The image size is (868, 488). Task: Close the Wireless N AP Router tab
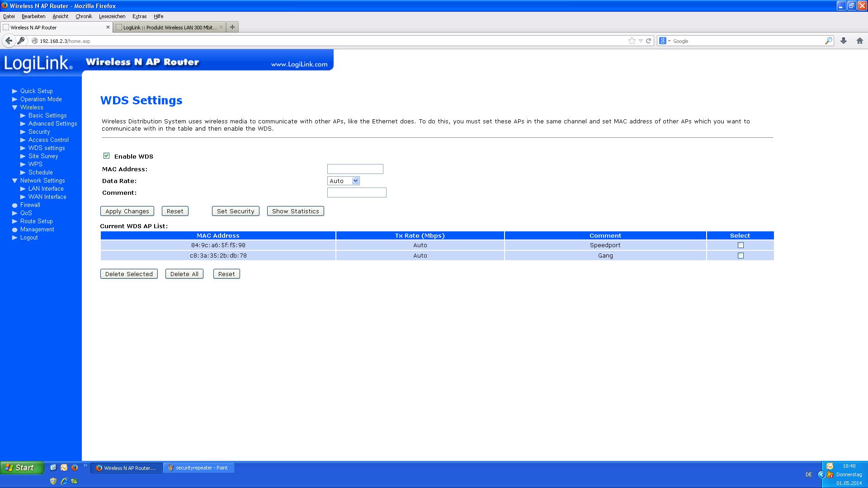click(108, 27)
